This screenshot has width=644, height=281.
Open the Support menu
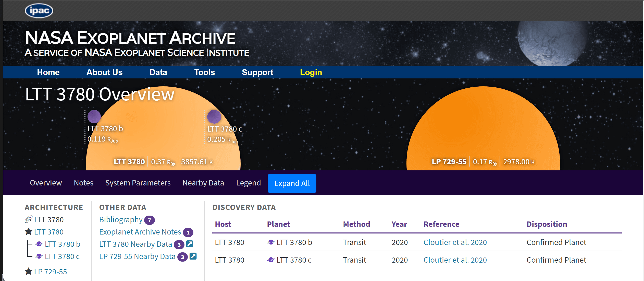tap(257, 72)
